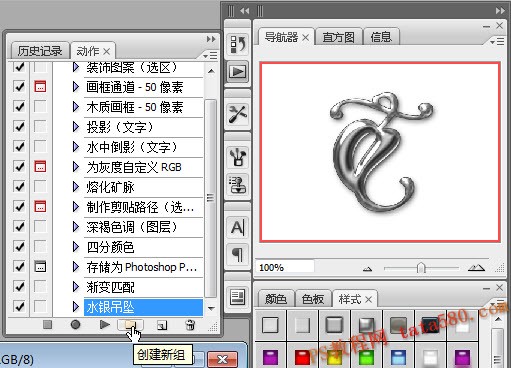
Task: Click the zoom in large mountains icon
Action: [x=476, y=267]
